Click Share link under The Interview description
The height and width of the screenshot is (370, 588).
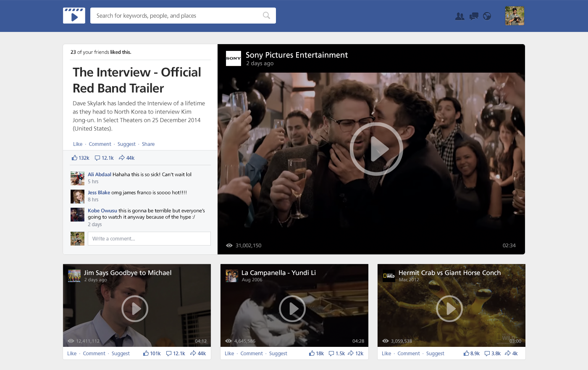(x=148, y=144)
